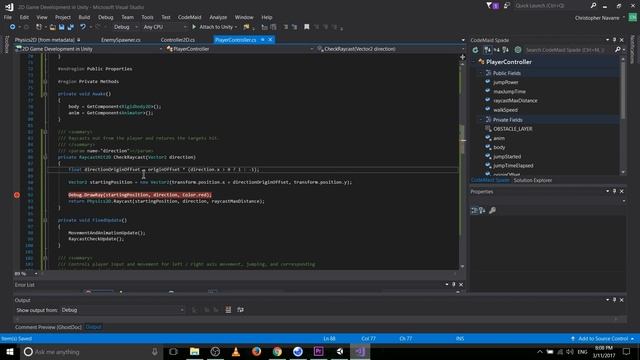This screenshot has width=640, height=360.
Task: Open Show output from Debug dropdown
Action: click(122, 310)
